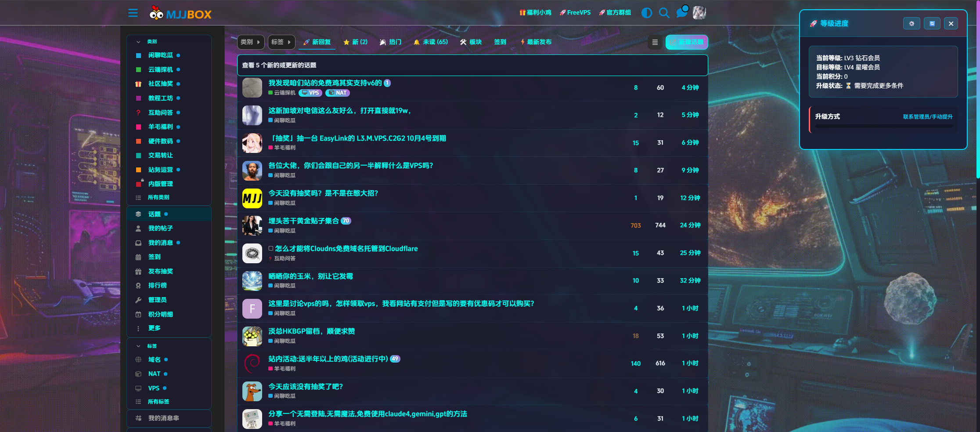Click the 新建话题 button
The height and width of the screenshot is (432, 980).
687,42
